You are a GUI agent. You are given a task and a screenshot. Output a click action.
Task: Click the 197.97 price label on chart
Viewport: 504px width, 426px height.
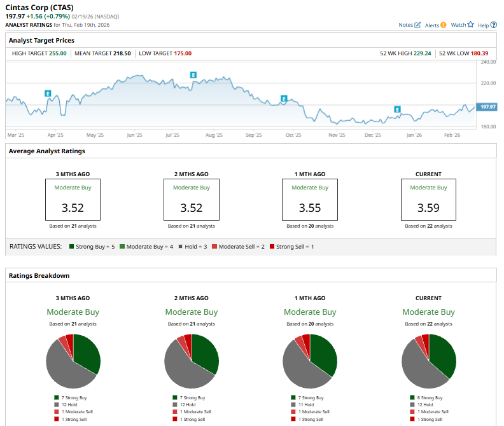pos(488,107)
